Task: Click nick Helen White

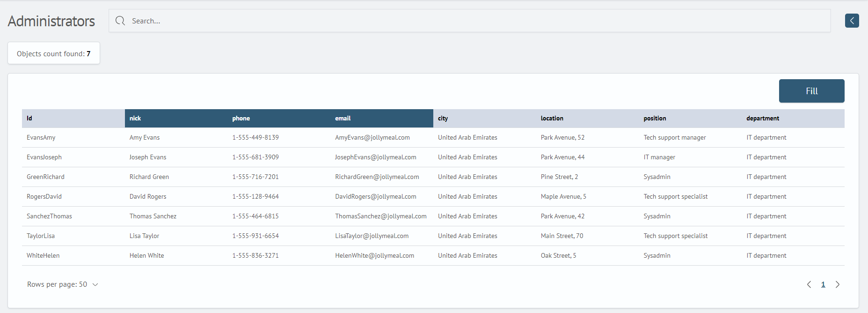Action: coord(147,255)
